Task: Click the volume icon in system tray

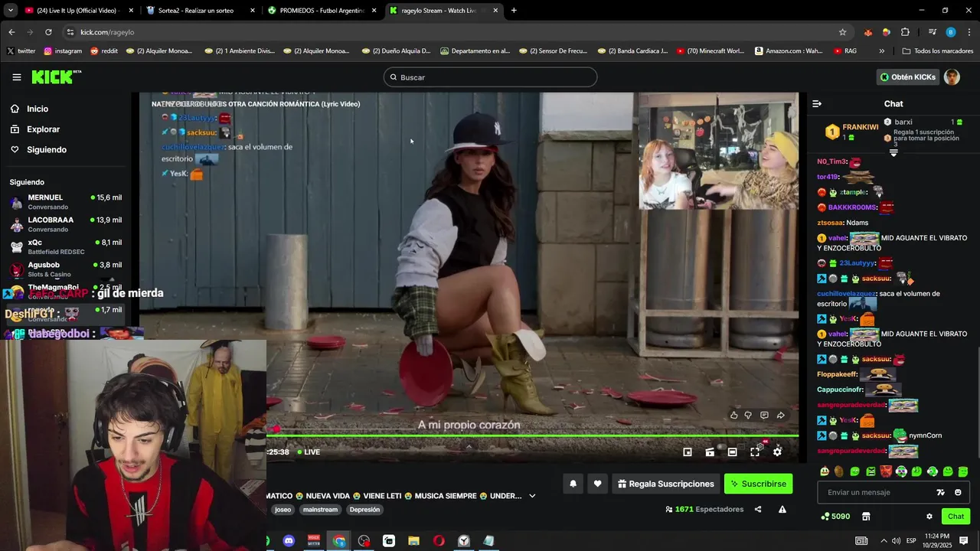Action: click(896, 541)
